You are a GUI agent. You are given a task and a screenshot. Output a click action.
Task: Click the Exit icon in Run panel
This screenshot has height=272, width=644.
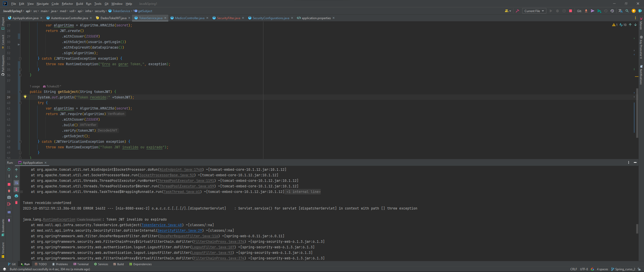click(x=9, y=204)
